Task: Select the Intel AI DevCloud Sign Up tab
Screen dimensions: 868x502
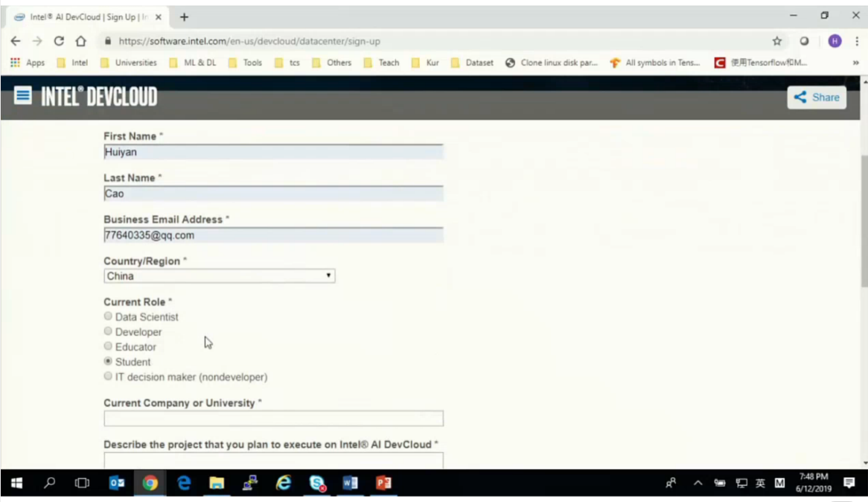Action: coord(89,17)
